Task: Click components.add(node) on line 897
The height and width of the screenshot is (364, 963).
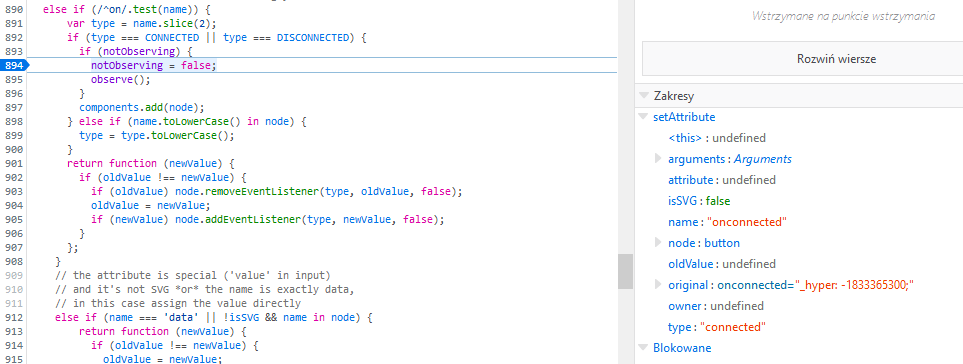Action: point(142,107)
